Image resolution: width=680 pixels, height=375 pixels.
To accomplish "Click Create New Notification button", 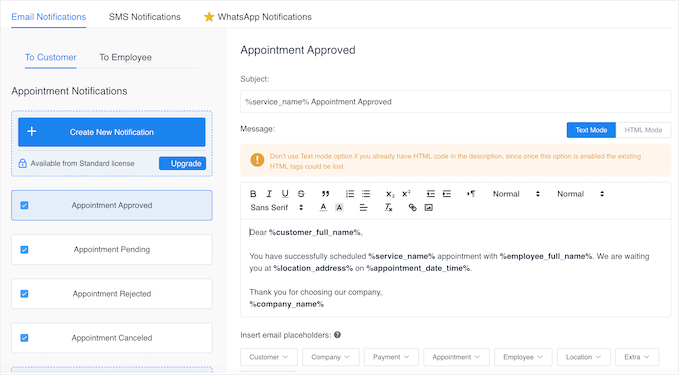I will [x=111, y=132].
